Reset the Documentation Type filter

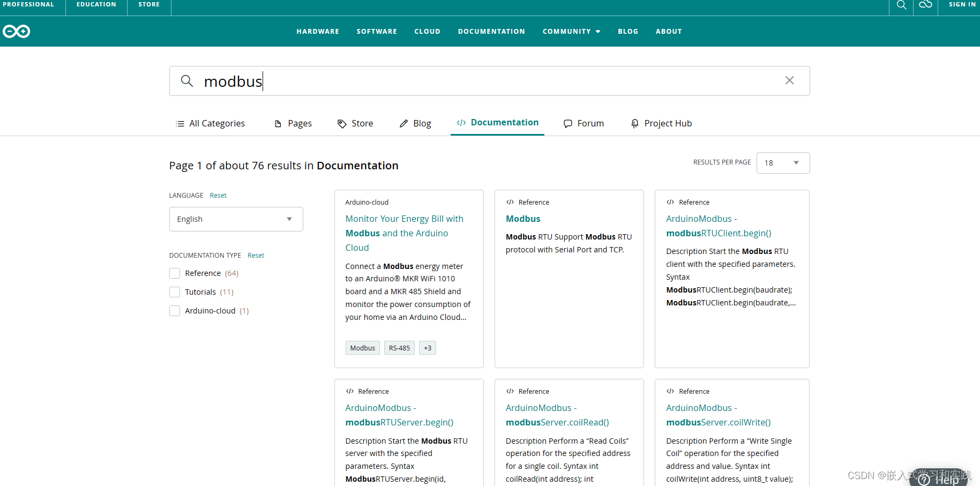(256, 256)
